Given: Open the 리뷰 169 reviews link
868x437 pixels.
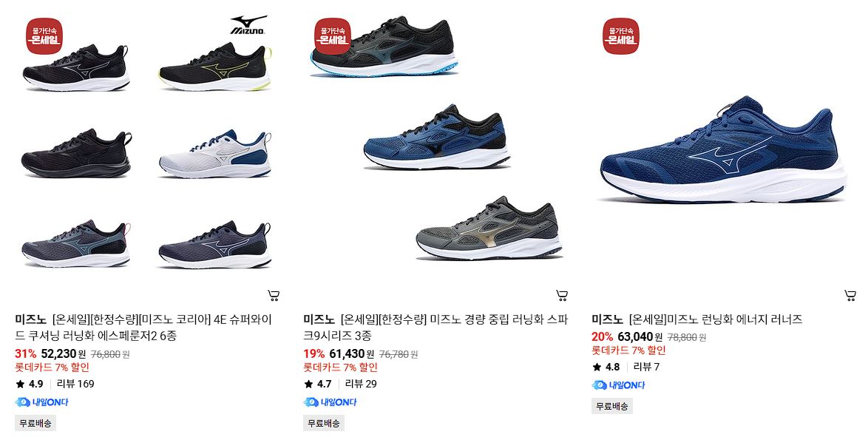Looking at the screenshot, I should click(x=75, y=384).
